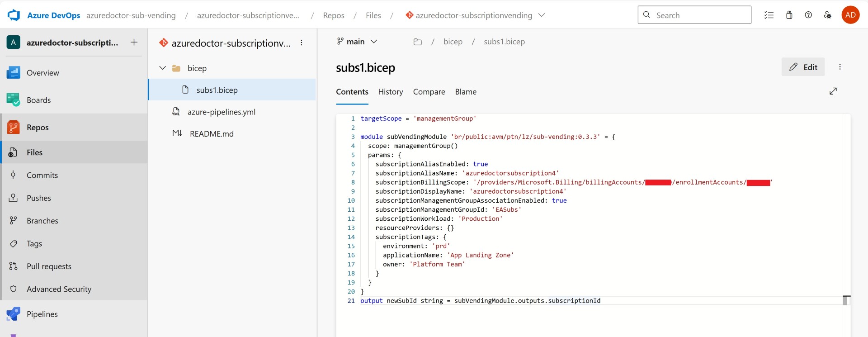Switch to the Blame tab
Image resolution: width=868 pixels, height=337 pixels.
click(x=466, y=92)
